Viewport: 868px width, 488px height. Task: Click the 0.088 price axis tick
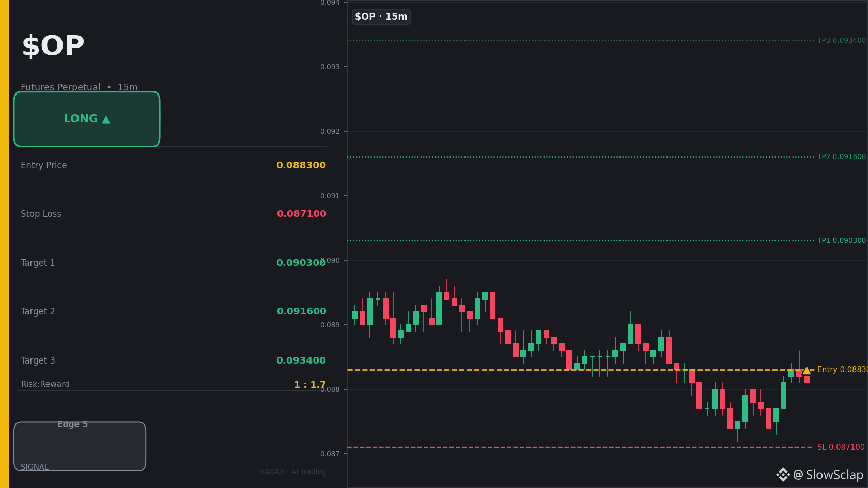(x=330, y=390)
